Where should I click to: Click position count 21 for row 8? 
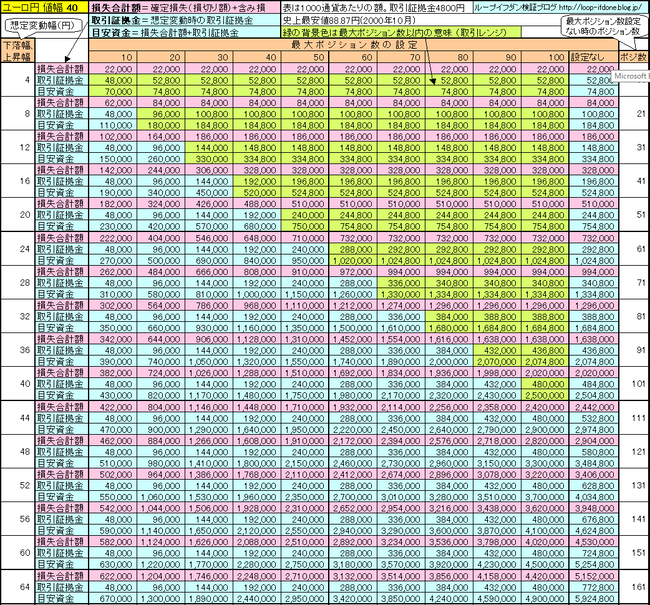point(634,114)
